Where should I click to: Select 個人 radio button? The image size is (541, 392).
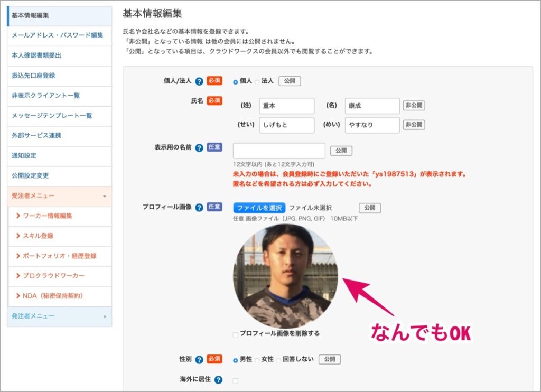(x=235, y=82)
